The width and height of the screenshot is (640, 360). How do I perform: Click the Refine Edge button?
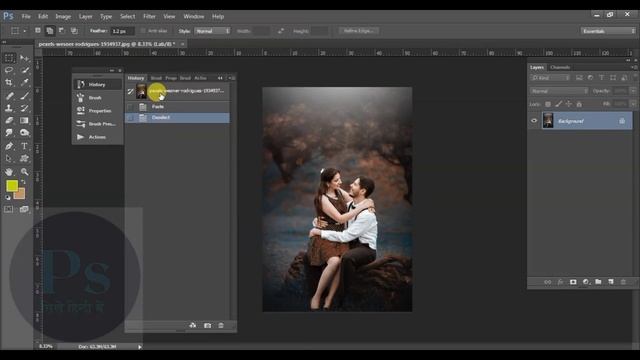[359, 31]
